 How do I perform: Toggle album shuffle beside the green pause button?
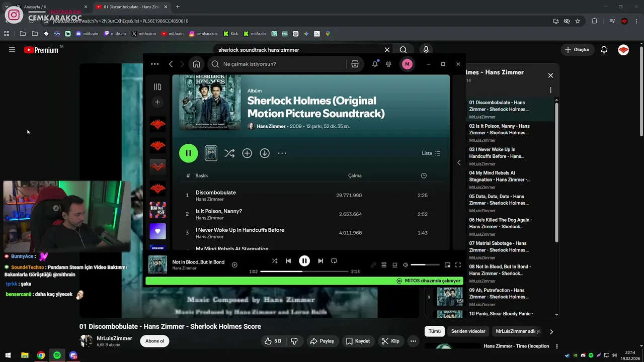(x=229, y=153)
